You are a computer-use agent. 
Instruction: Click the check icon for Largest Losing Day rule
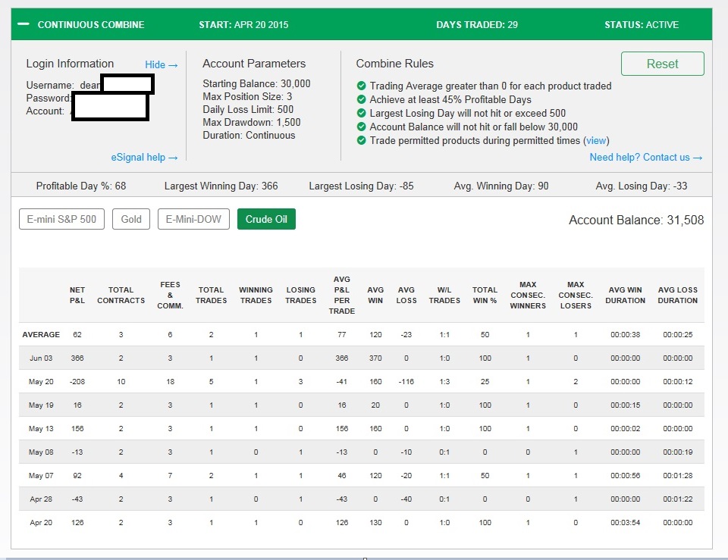(x=362, y=114)
